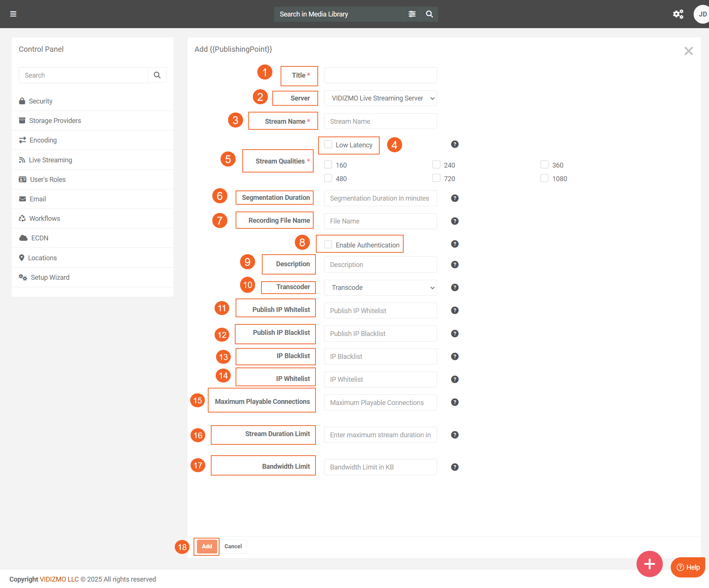Viewport: 709px width, 588px height.
Task: Open search filter options icon
Action: pyautogui.click(x=412, y=14)
